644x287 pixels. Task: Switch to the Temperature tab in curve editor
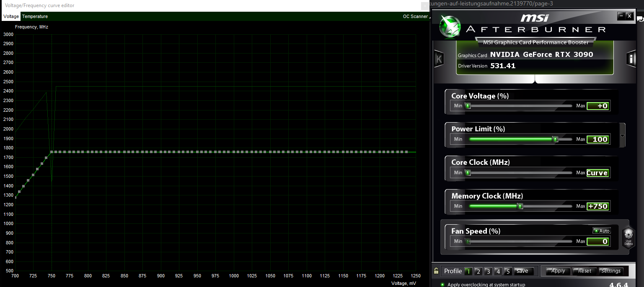[x=35, y=16]
